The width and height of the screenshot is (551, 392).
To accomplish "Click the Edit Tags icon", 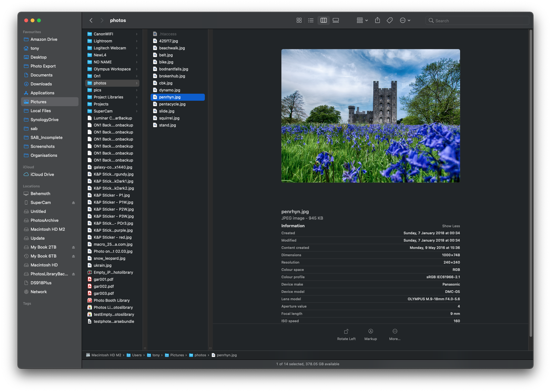I will click(390, 20).
